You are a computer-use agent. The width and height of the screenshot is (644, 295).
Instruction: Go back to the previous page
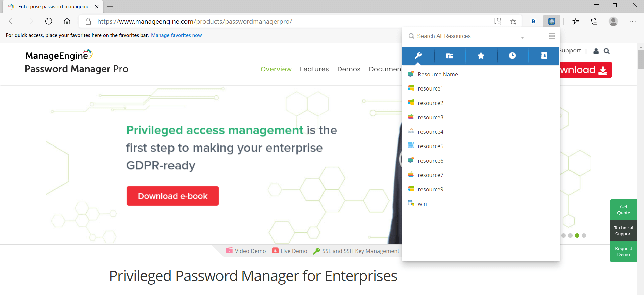tap(12, 21)
